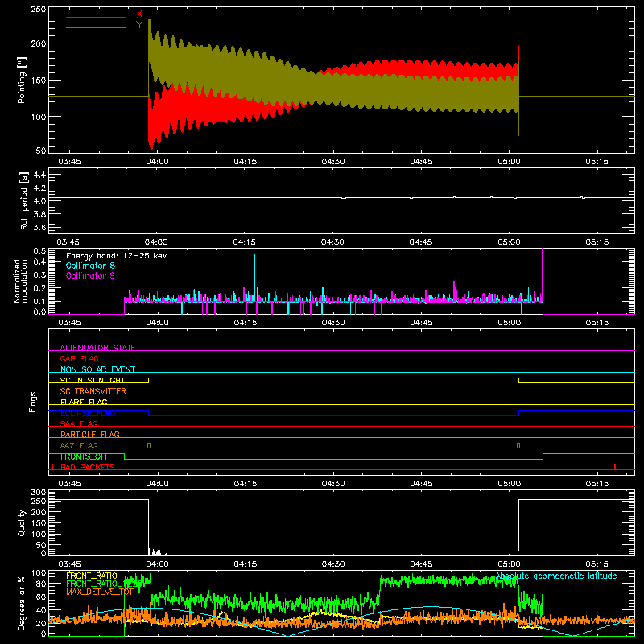This screenshot has height=644, width=644.
Task: Click the 04:45 tick label under Roll period plot
Action: coord(420,242)
